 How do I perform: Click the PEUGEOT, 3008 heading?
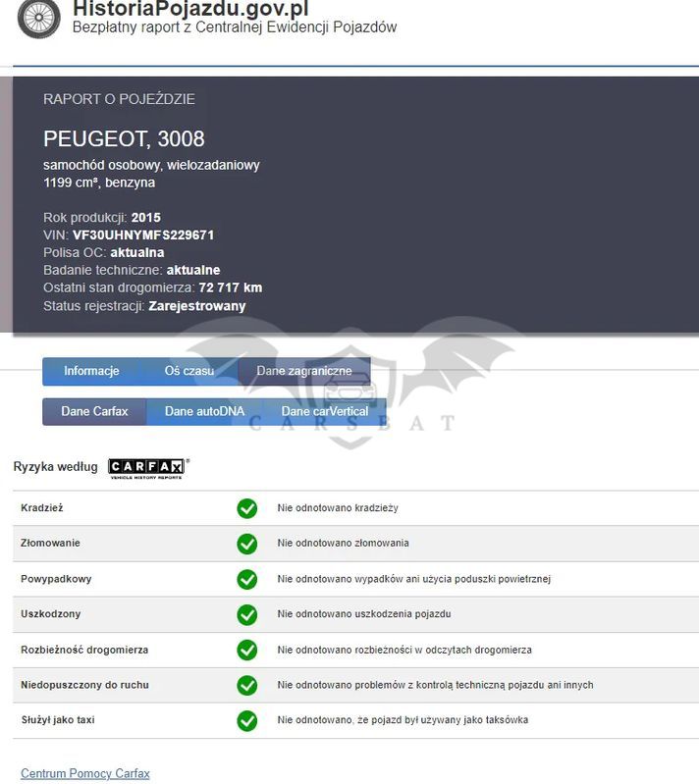click(124, 138)
